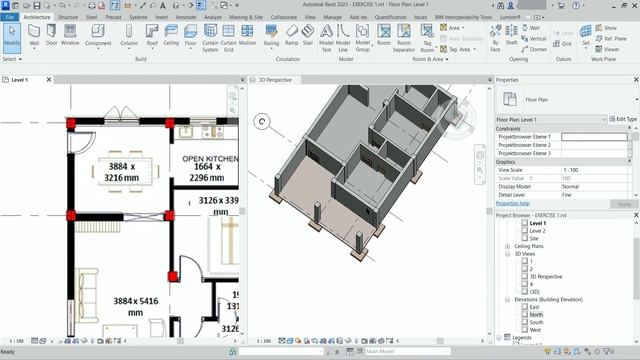
Task: Activate the Curtain Grid tool
Action: click(x=228, y=38)
